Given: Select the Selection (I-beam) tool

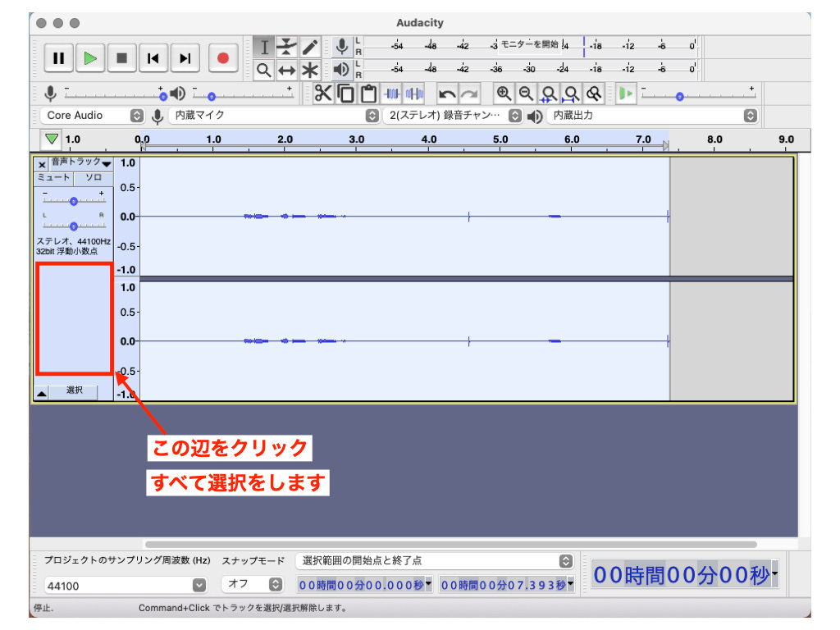Looking at the screenshot, I should (263, 47).
